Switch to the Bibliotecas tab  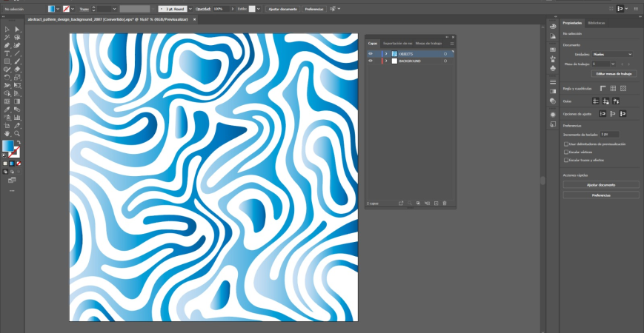tap(596, 23)
